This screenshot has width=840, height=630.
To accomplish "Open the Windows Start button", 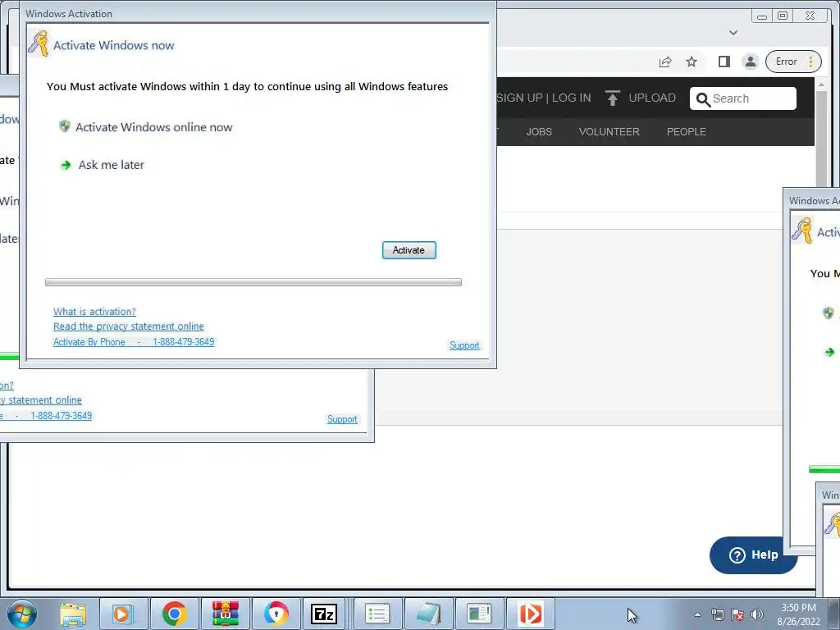I will coord(21,614).
